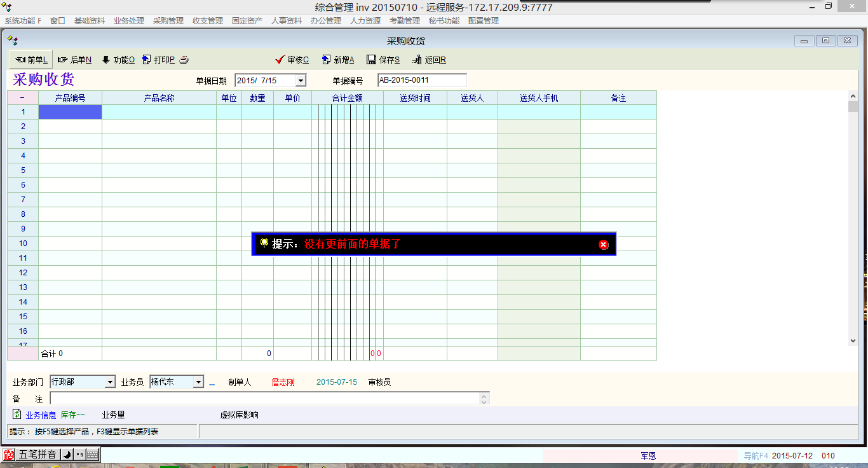The height and width of the screenshot is (468, 868).
Task: Toggle the IME punctuation mode button
Action: point(79,455)
